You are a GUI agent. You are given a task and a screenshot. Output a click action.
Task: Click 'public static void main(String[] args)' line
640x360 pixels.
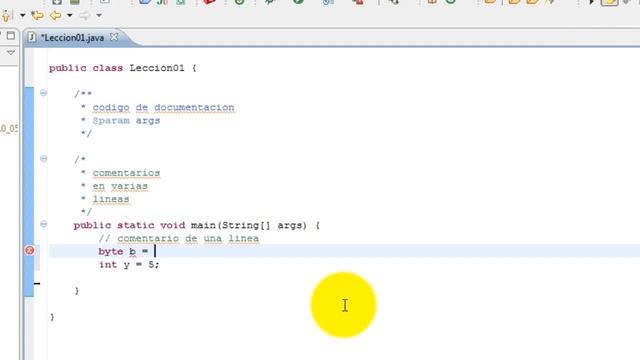click(197, 225)
